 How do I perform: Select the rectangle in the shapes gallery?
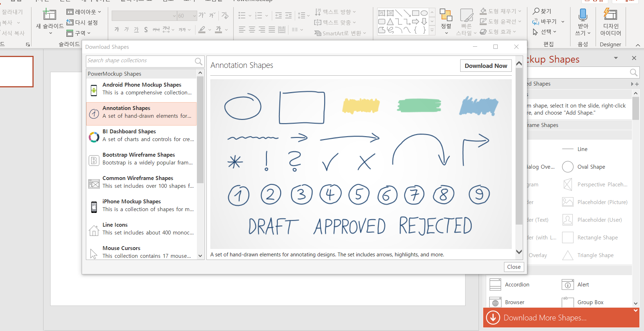416,13
